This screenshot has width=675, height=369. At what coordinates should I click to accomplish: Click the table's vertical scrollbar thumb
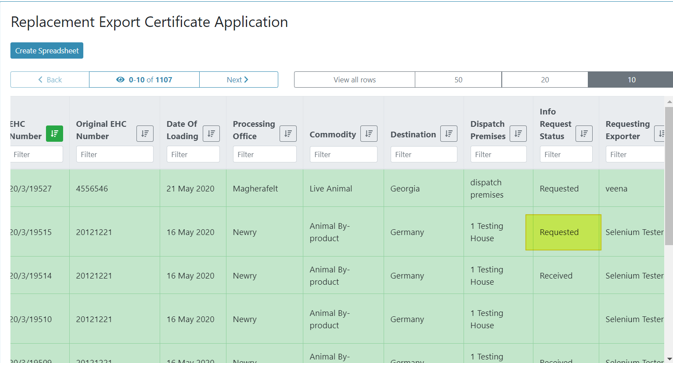pos(669,177)
